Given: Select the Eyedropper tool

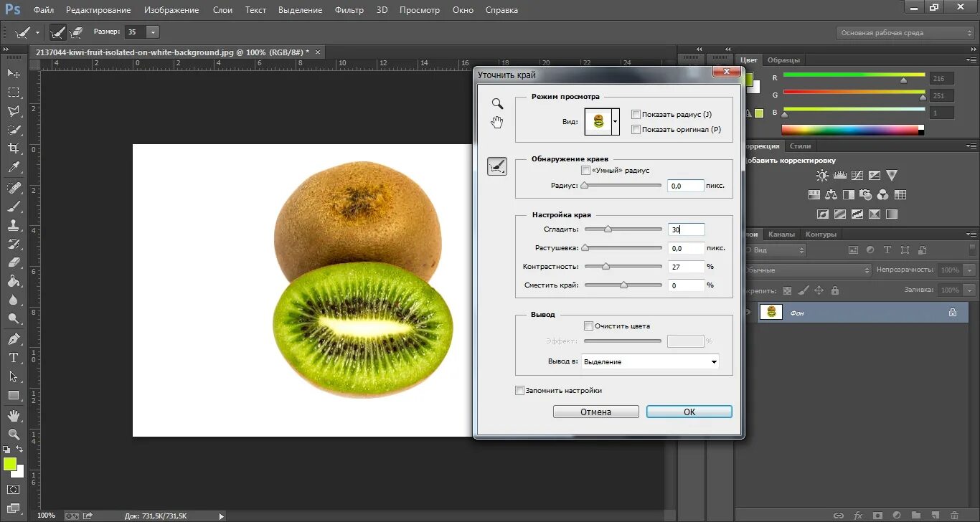Looking at the screenshot, I should pyautogui.click(x=14, y=167).
